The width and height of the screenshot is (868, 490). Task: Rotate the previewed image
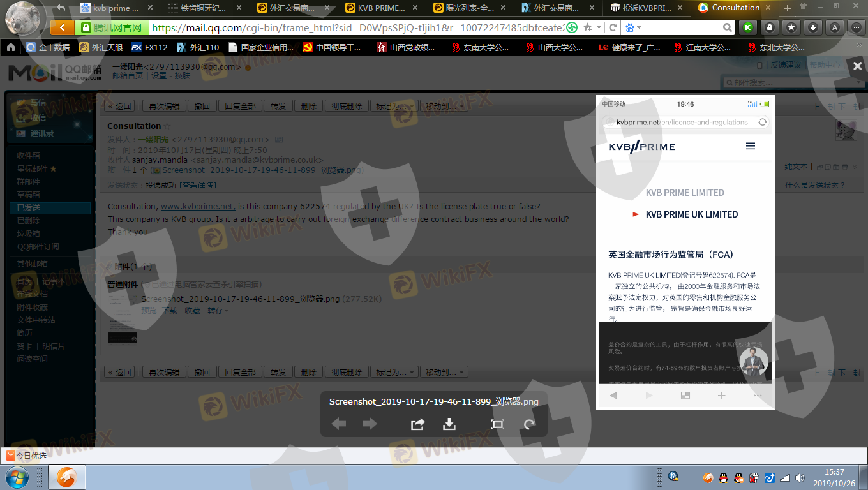529,424
